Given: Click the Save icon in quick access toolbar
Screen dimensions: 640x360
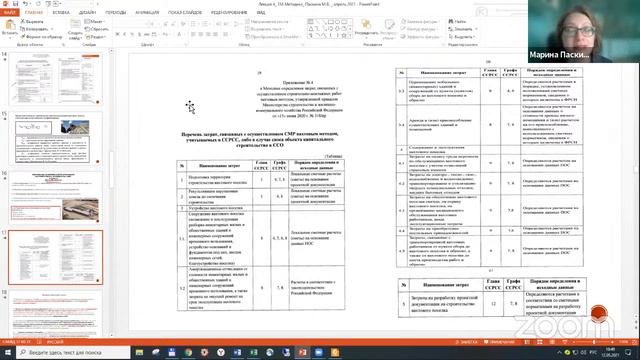Looking at the screenshot, I should tap(16, 4).
